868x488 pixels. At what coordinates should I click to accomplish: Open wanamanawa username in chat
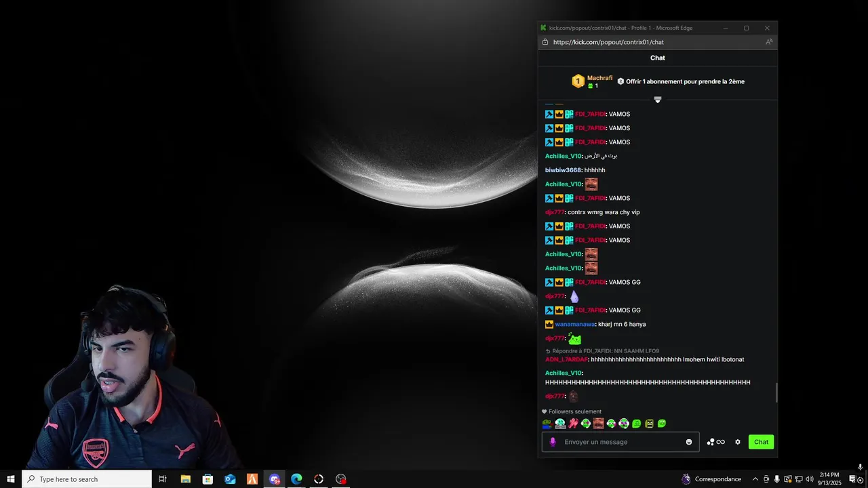[575, 324]
